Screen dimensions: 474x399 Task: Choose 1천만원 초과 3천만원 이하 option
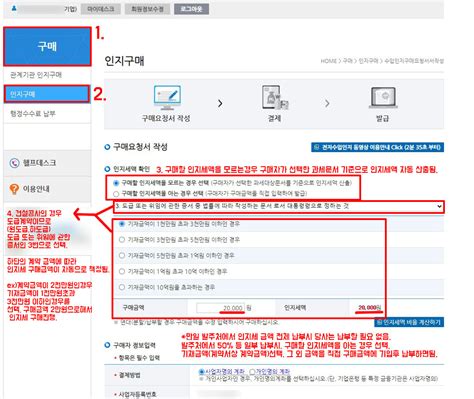[x=122, y=224]
